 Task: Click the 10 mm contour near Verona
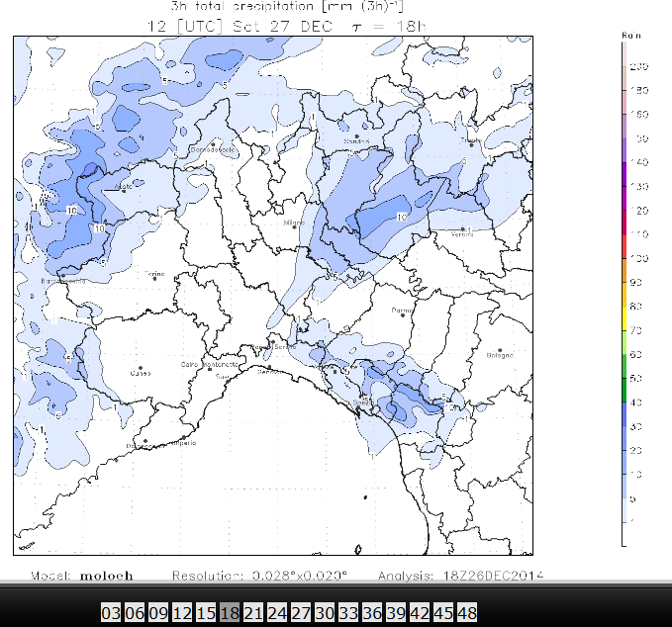[x=402, y=217]
